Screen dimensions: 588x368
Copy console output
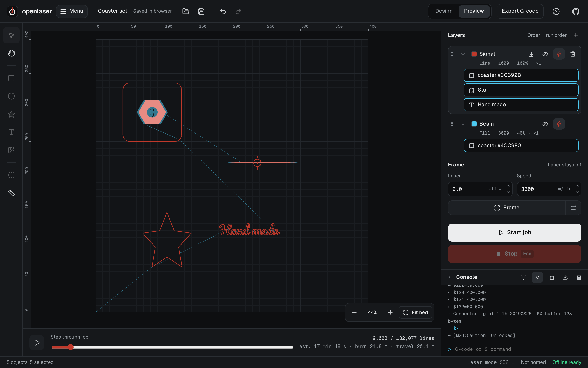pyautogui.click(x=551, y=277)
